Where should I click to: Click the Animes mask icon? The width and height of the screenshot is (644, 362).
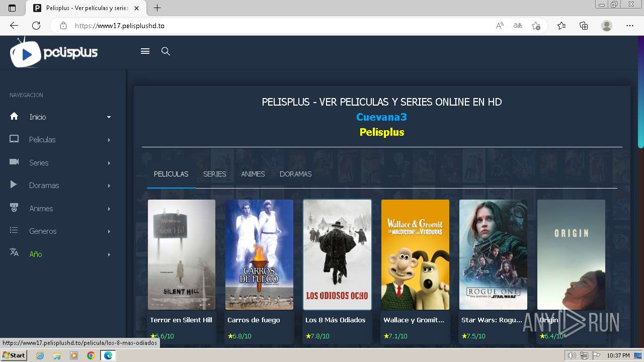click(x=14, y=208)
